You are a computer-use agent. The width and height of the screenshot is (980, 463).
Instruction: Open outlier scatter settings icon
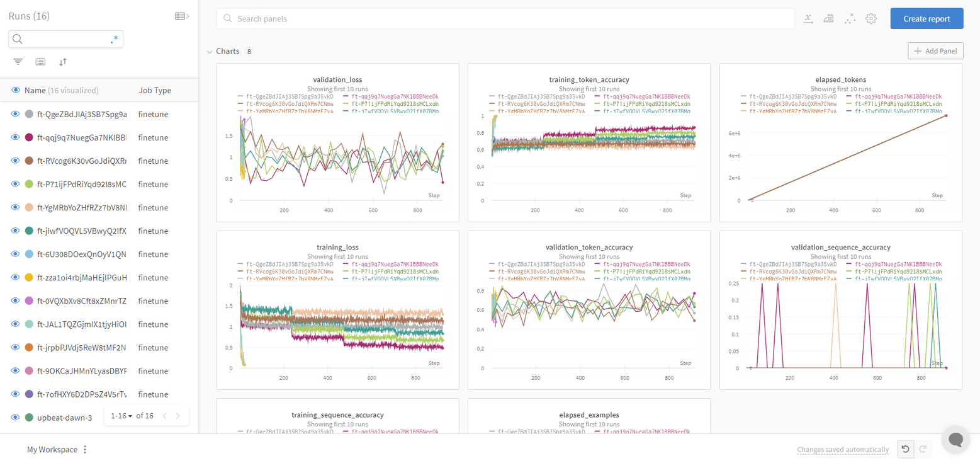850,19
